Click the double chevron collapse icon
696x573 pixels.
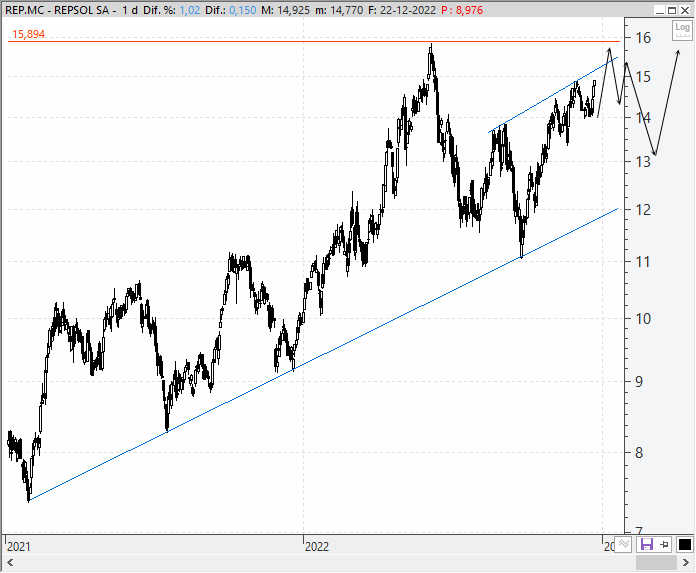624,544
